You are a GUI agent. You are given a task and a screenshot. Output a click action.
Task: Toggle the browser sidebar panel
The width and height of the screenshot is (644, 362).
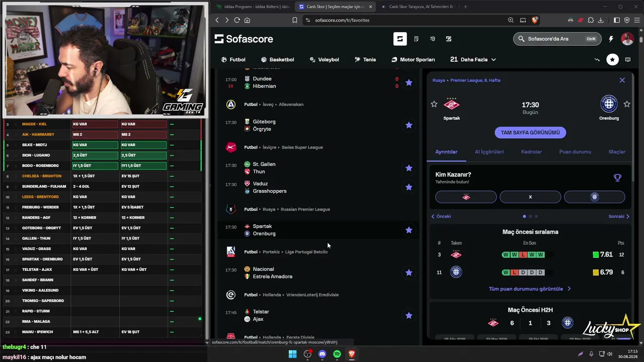[617, 20]
